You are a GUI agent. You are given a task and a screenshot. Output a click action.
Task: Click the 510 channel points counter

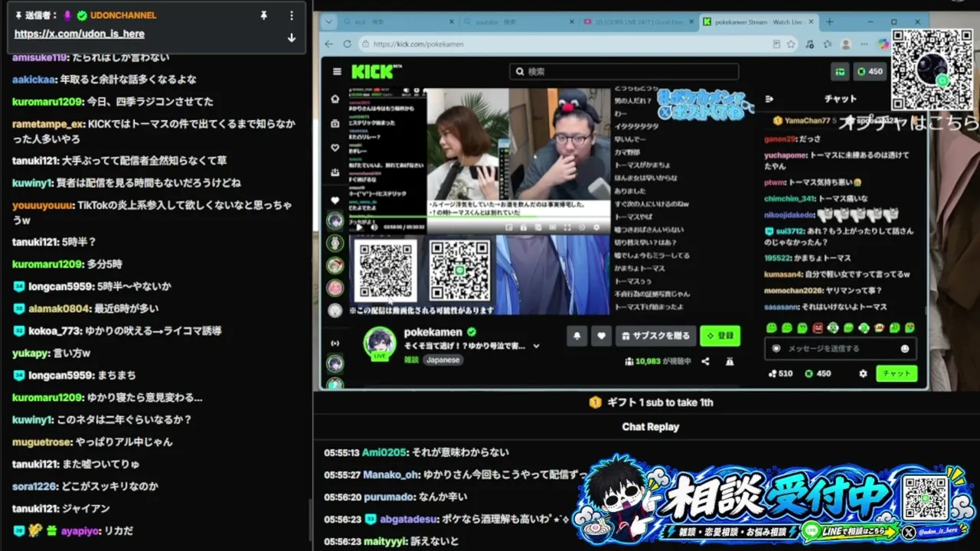coord(780,373)
